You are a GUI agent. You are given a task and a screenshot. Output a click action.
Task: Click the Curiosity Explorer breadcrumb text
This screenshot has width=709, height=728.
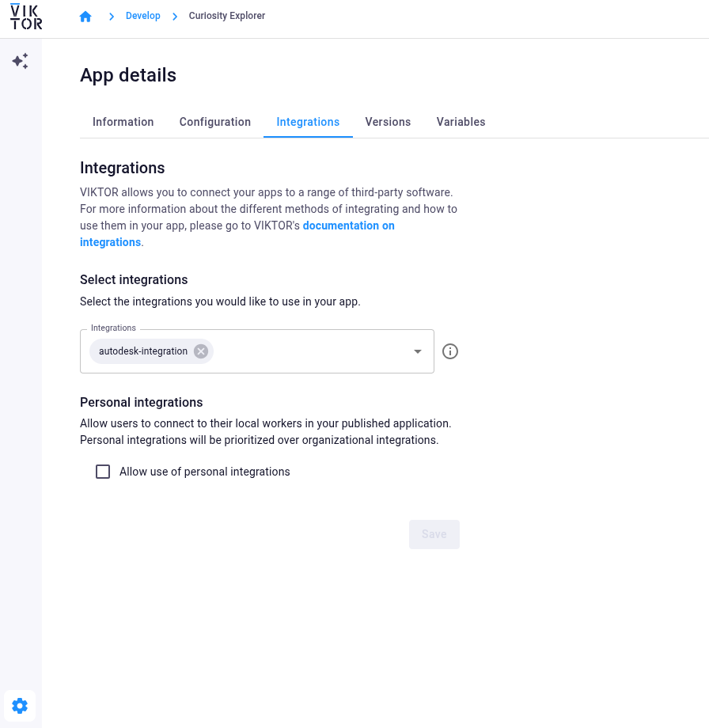click(226, 16)
